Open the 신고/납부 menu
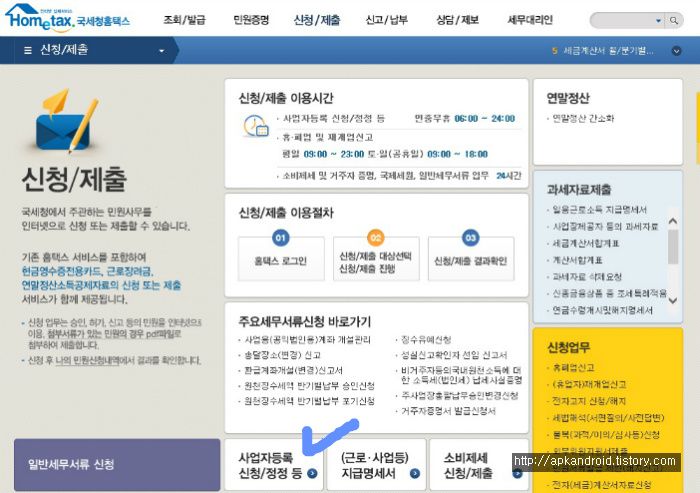Viewport: 700px width, 493px height. coord(386,20)
